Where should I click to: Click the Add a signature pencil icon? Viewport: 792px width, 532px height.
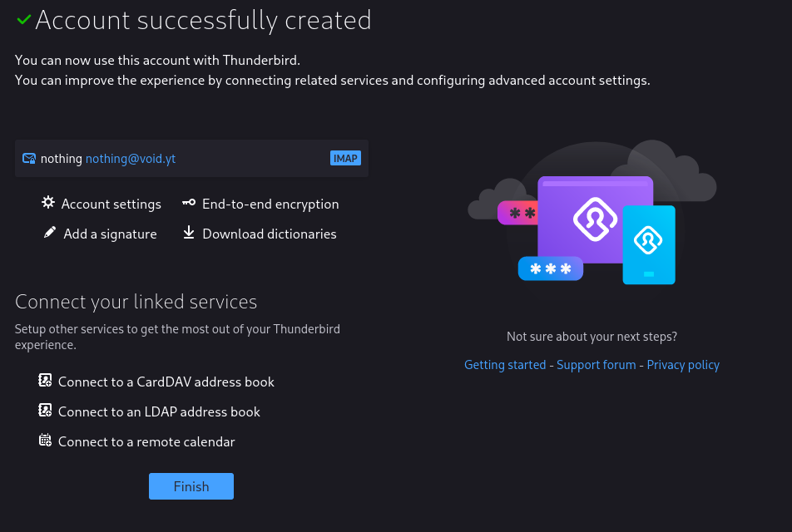(50, 232)
